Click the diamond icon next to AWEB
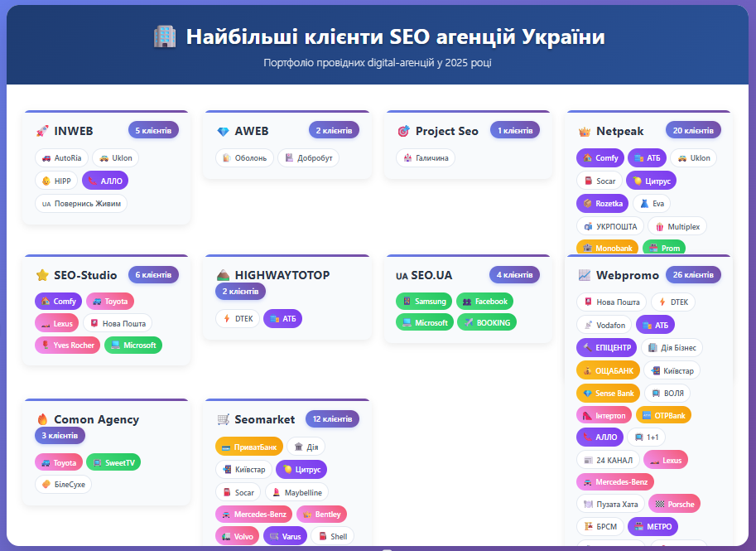This screenshot has width=756, height=551. [224, 130]
